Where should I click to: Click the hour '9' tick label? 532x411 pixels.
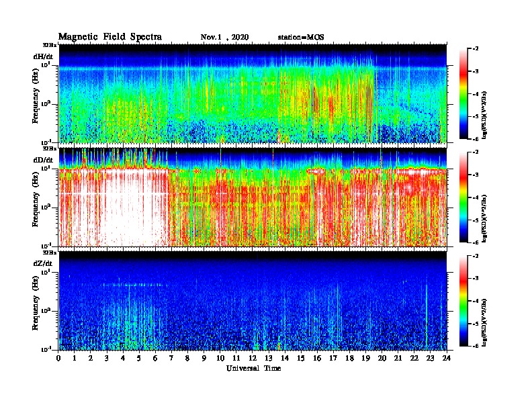204,358
